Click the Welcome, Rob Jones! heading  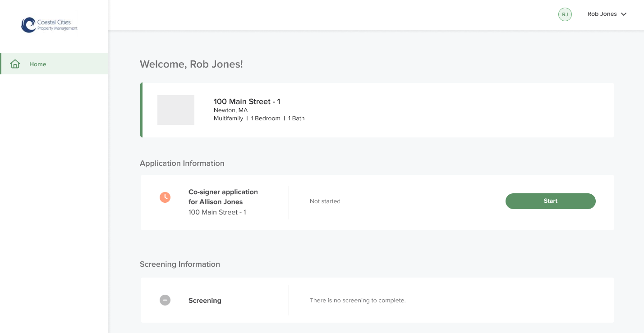tap(191, 64)
